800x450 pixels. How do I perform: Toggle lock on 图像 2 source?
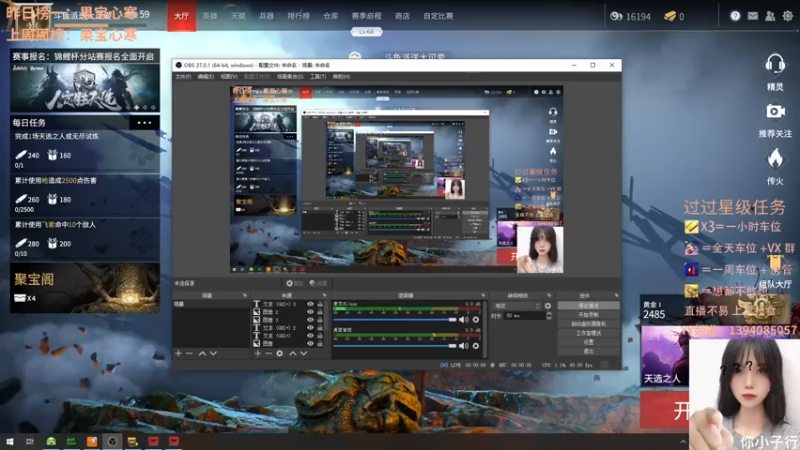320,312
